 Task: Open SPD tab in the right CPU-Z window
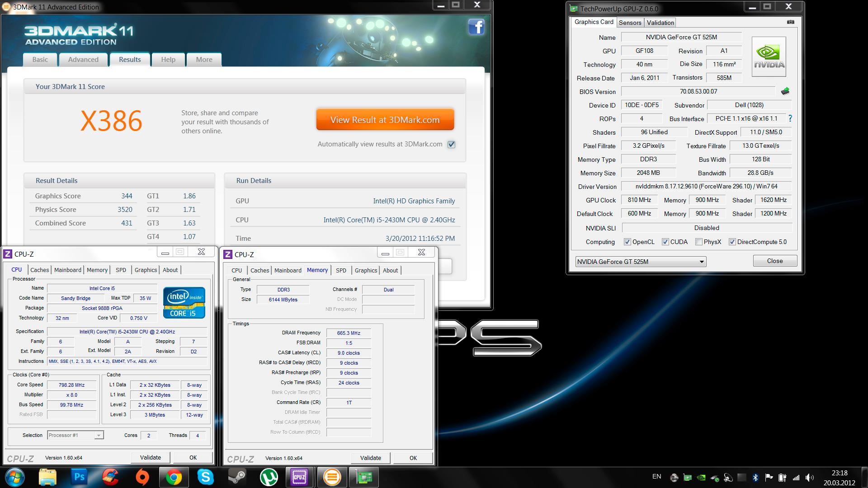pos(341,270)
